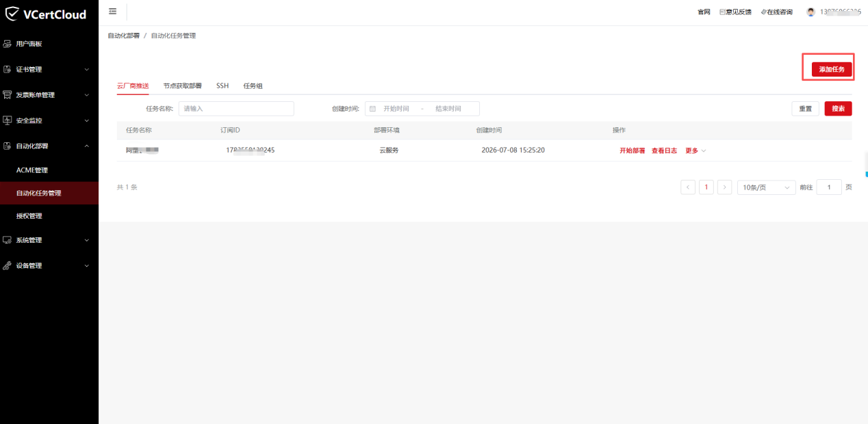Open the 10条/页 page size dropdown

coord(766,187)
